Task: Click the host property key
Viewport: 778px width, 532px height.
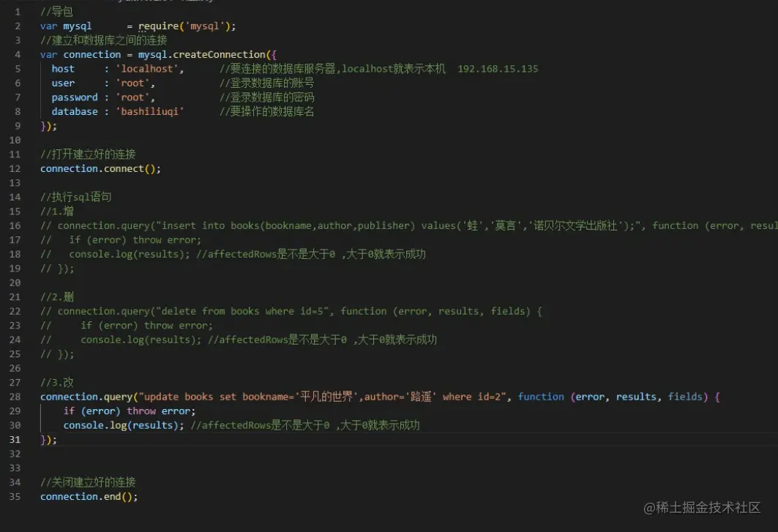Action: point(63,69)
